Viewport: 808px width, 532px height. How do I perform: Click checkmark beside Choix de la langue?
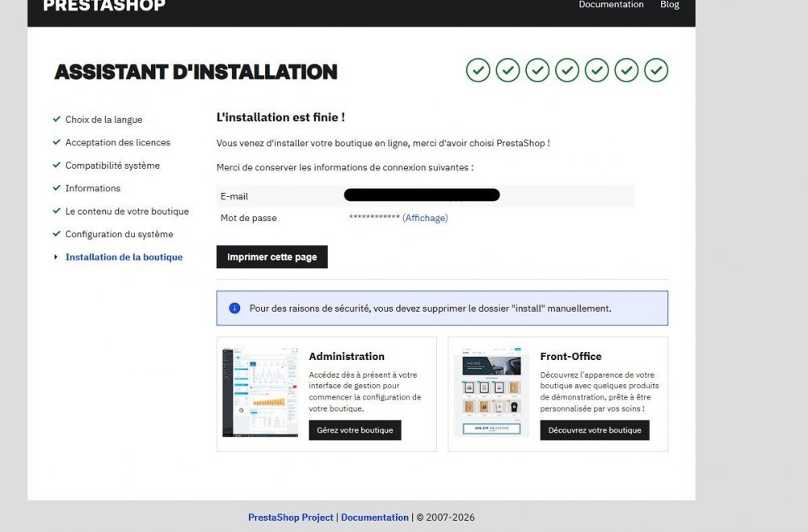(x=57, y=119)
